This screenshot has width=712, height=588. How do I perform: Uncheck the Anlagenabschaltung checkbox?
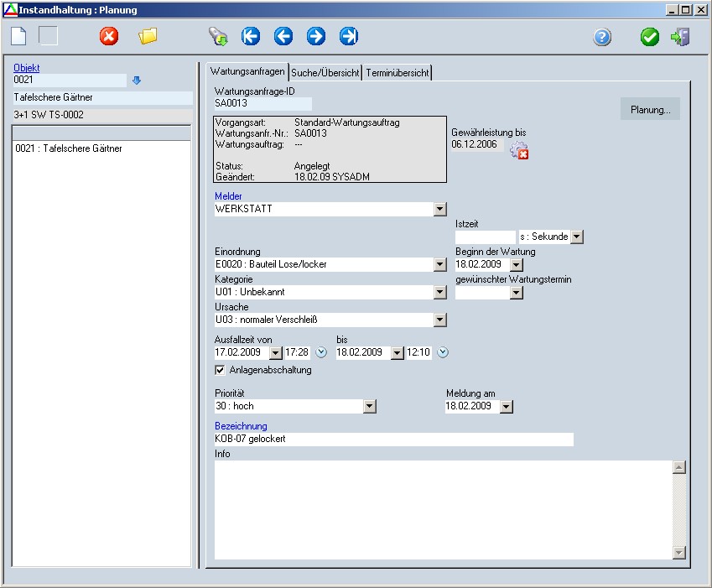(221, 370)
